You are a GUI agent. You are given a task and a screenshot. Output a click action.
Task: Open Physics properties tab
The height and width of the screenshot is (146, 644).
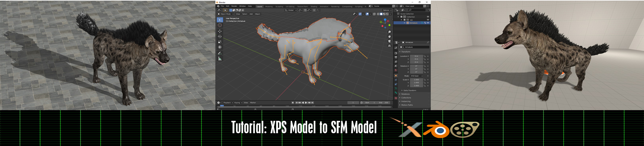pyautogui.click(x=396, y=80)
